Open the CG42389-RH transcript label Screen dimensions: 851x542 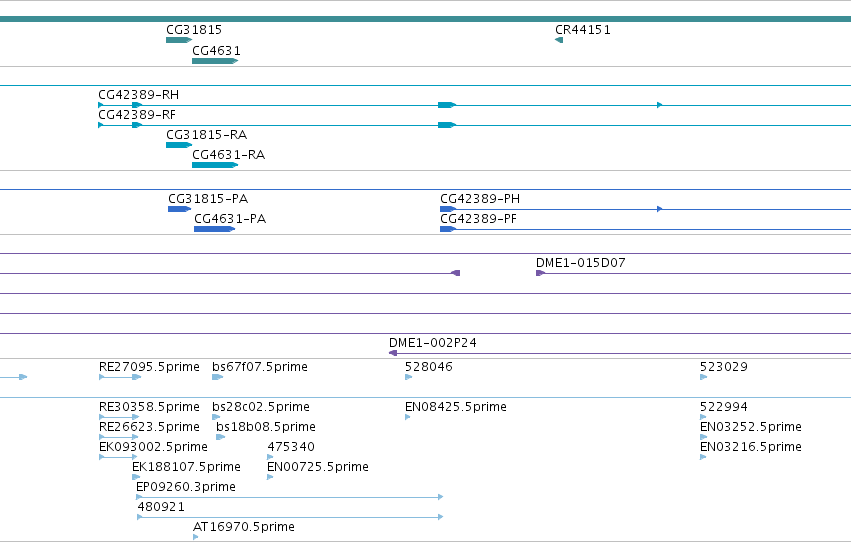point(138,94)
